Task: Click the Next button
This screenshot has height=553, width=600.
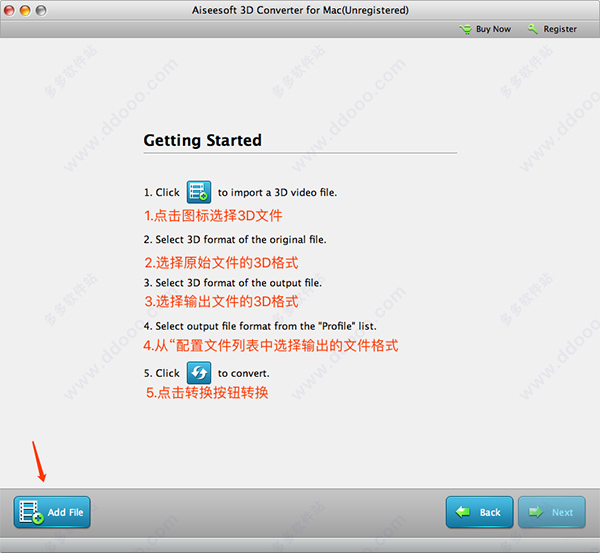Action: tap(551, 512)
